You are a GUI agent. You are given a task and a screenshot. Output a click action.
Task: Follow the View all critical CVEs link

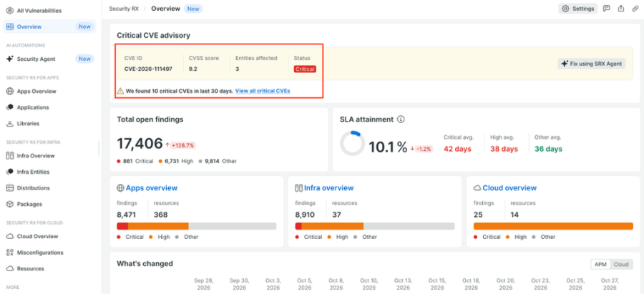click(263, 91)
